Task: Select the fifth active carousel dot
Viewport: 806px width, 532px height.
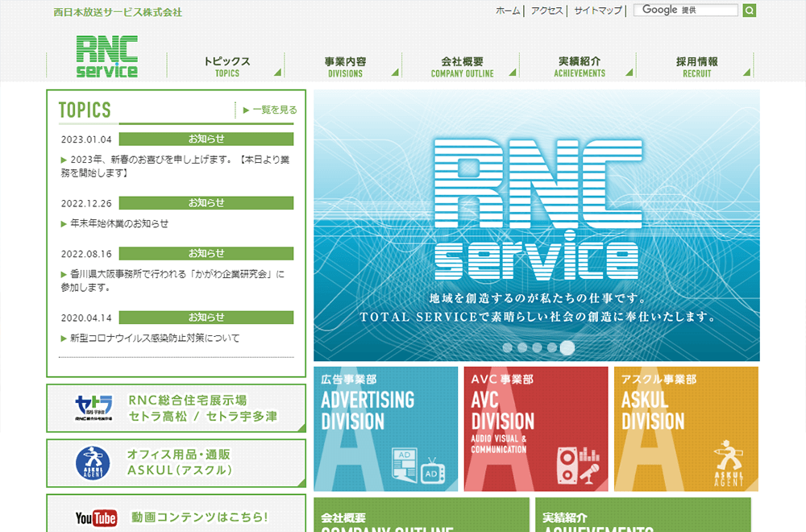Action: pyautogui.click(x=567, y=348)
